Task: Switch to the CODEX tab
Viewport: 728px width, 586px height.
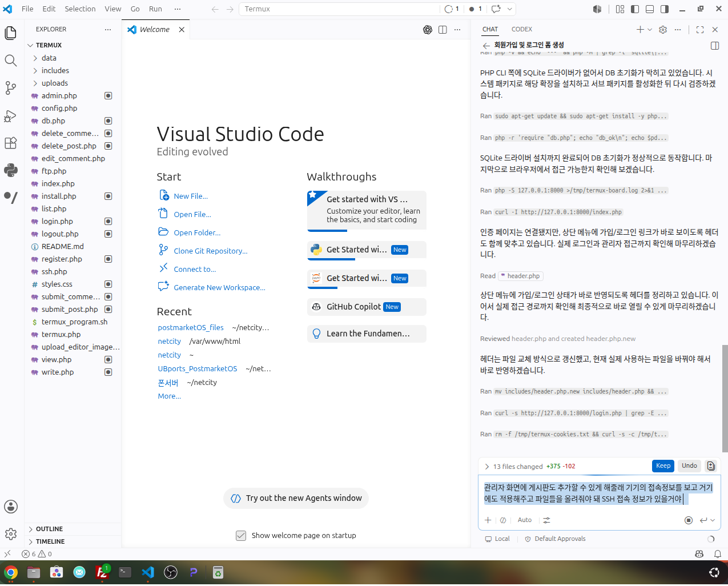Action: coord(522,30)
